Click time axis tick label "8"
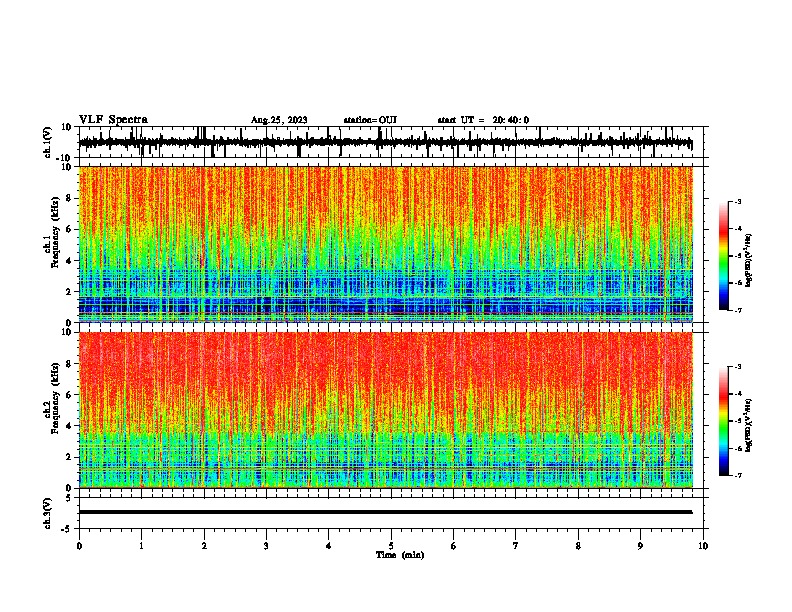Image resolution: width=792 pixels, height=612 pixels. 578,546
